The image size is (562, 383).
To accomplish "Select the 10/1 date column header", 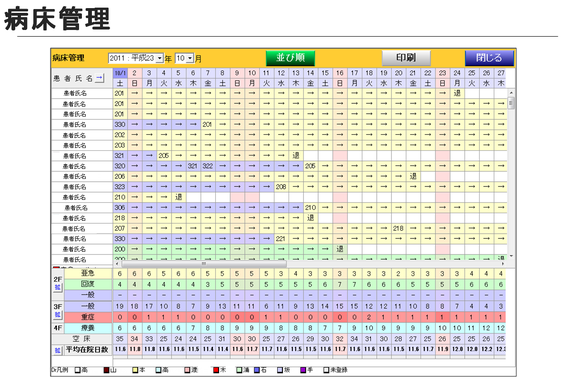I will pyautogui.click(x=120, y=73).
